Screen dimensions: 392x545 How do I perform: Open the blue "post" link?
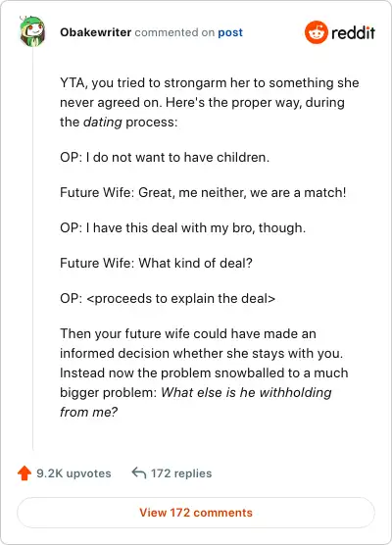[x=230, y=32]
